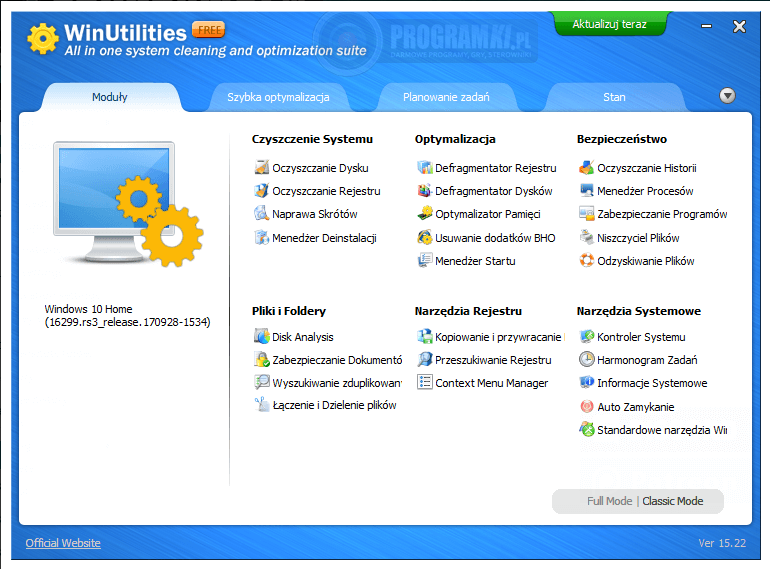The width and height of the screenshot is (770, 569).
Task: Click the Windows 10 Home system text
Action: [x=127, y=315]
